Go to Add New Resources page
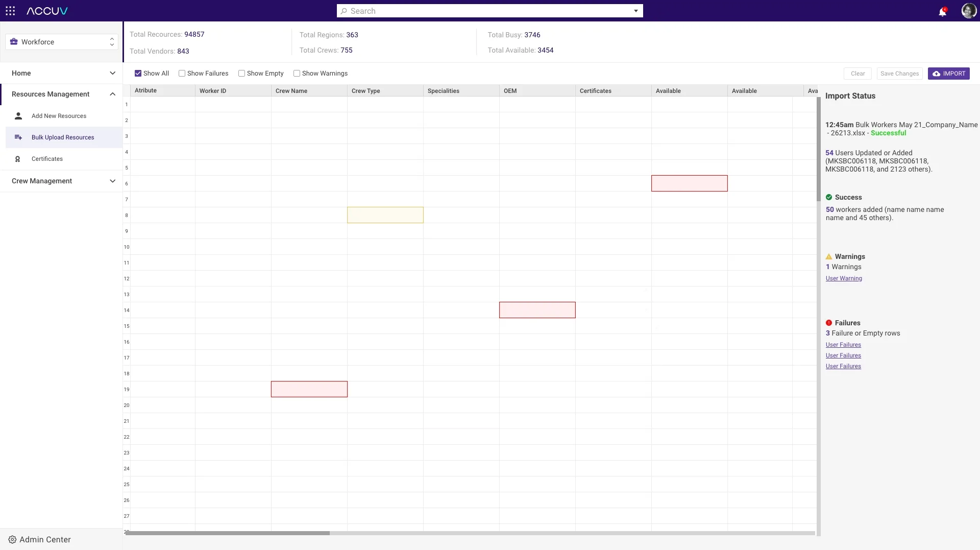 click(64, 116)
